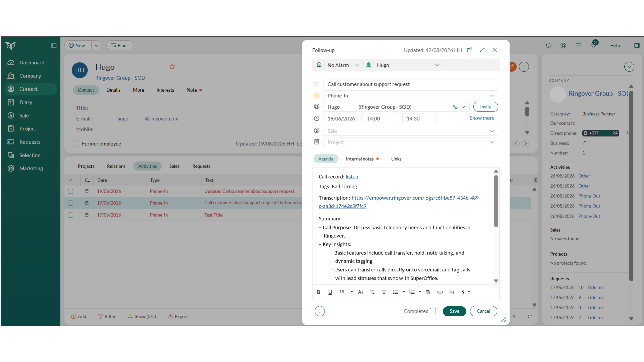The height and width of the screenshot is (362, 644).
Task: Open the Interests tab
Action: pos(165,90)
